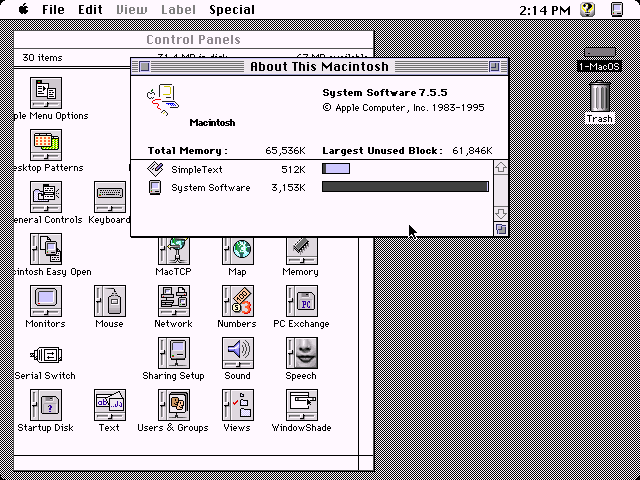Viewport: 640px width, 480px height.
Task: Open the Application menu at right
Action: coord(617,9)
